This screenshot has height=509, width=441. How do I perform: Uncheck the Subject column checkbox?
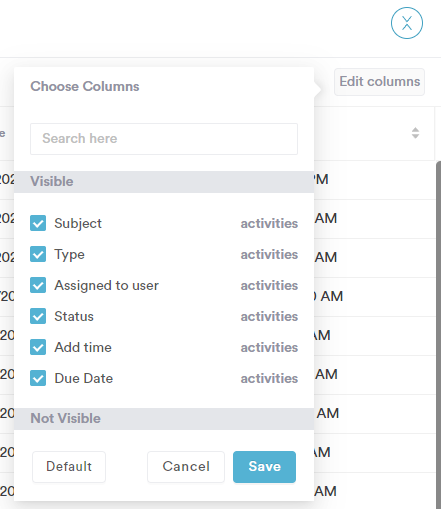coord(38,223)
